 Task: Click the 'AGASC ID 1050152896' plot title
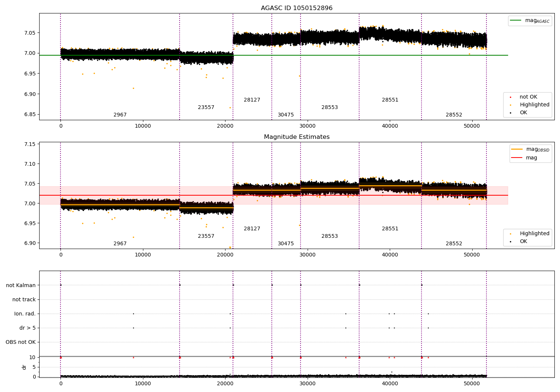[x=297, y=8]
